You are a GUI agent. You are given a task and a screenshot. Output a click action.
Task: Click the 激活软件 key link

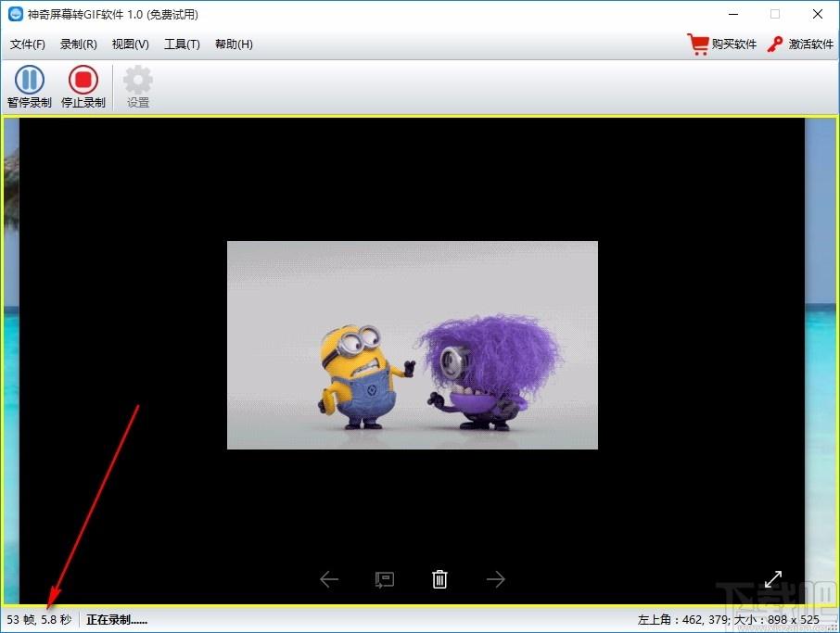[800, 44]
